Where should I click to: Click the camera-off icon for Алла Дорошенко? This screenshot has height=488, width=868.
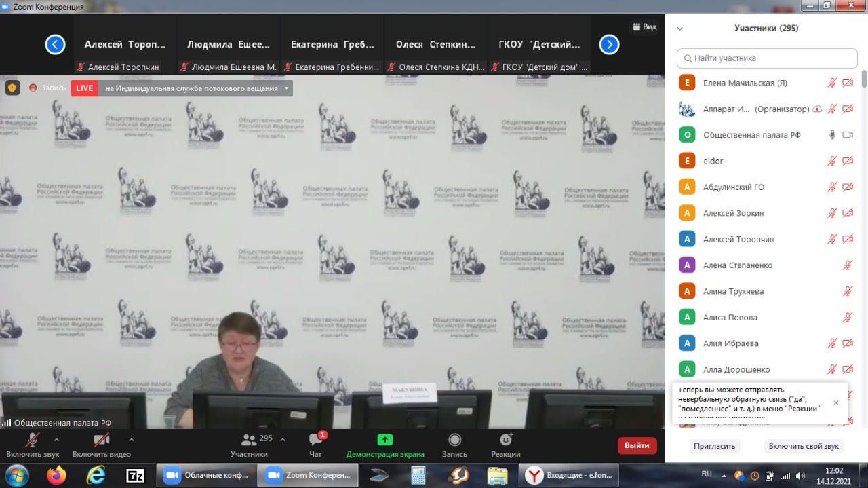tap(848, 369)
